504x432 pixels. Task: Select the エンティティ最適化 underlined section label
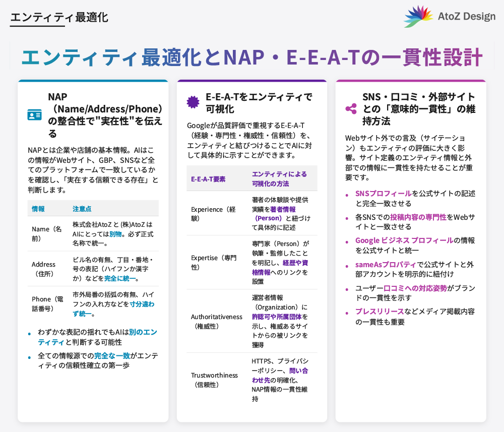coord(59,18)
